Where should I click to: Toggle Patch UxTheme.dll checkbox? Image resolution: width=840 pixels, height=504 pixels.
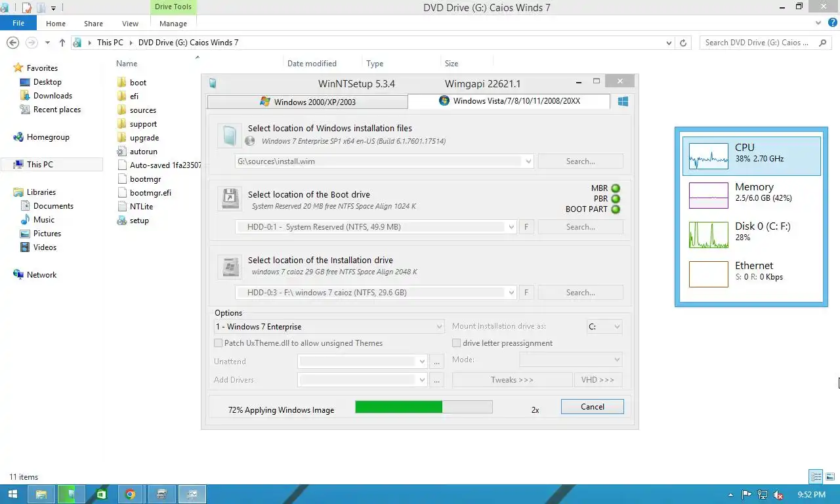coord(219,343)
